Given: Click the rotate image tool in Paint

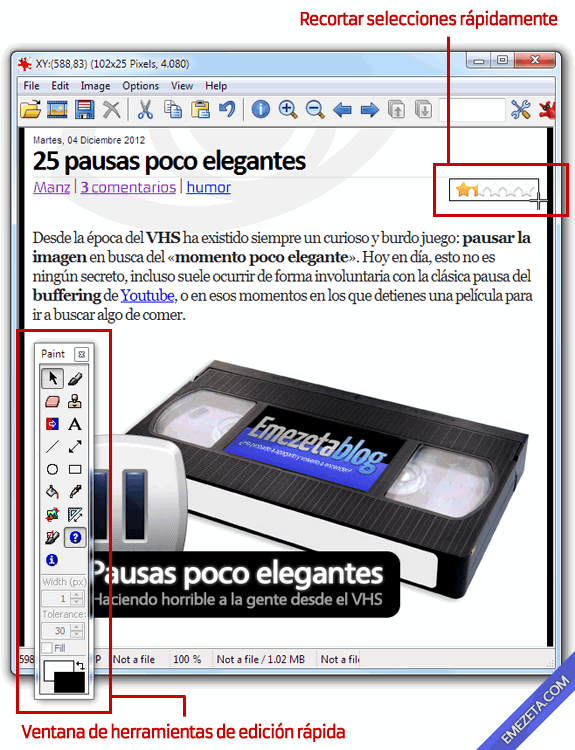Looking at the screenshot, I should point(52,515).
